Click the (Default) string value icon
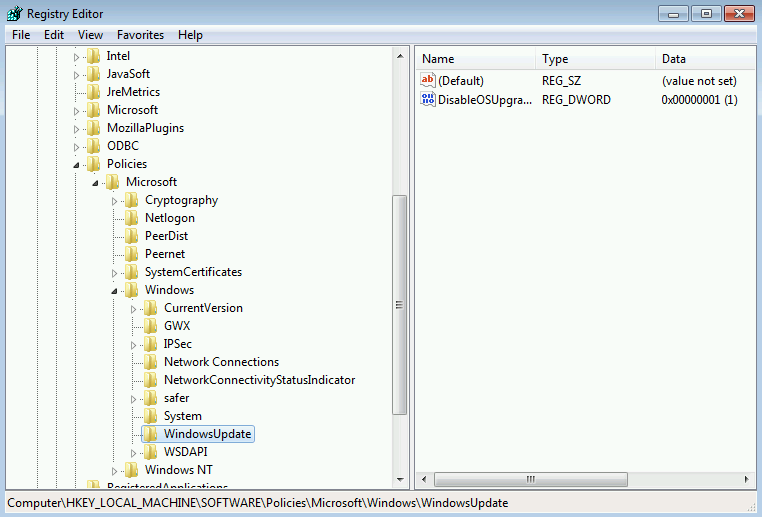The image size is (762, 517). coord(428,81)
